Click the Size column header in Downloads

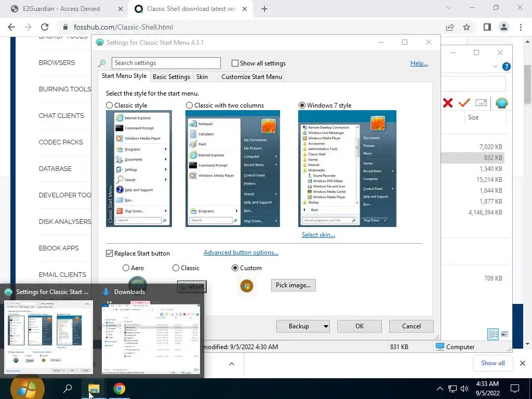tap(473, 117)
